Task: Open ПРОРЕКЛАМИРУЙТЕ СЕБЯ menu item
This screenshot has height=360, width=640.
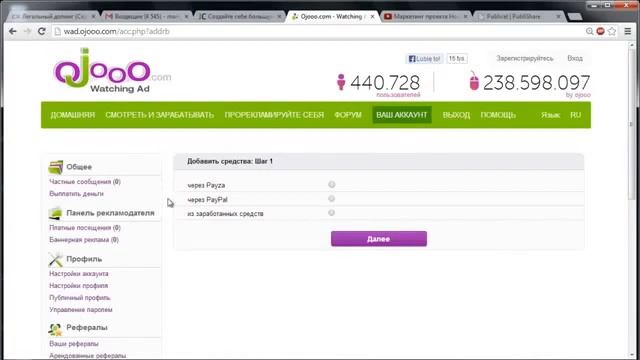Action: (x=274, y=115)
